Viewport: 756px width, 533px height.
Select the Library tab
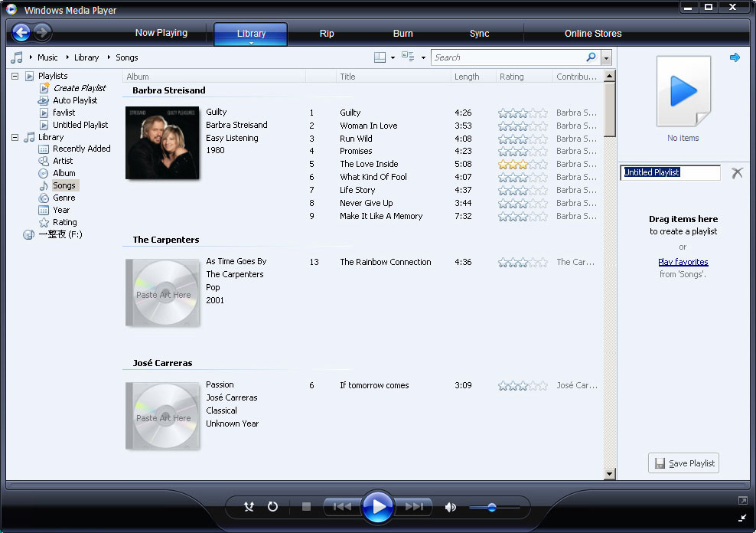(251, 33)
